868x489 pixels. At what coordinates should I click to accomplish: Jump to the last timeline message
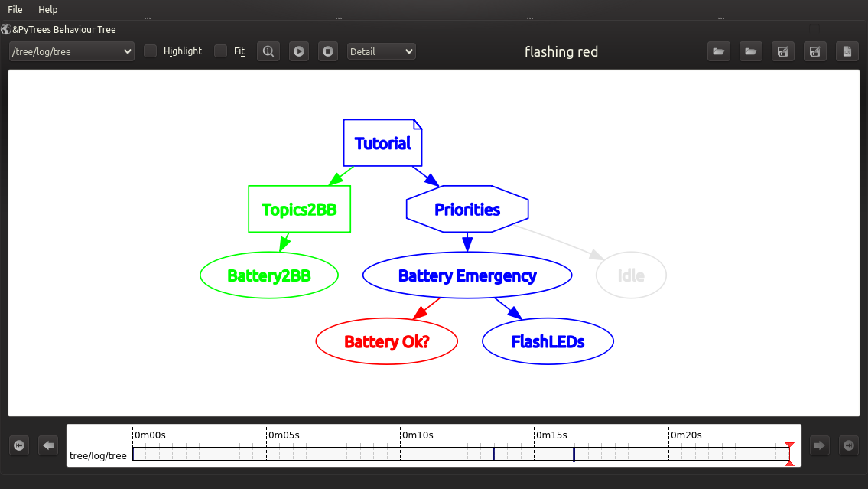848,445
